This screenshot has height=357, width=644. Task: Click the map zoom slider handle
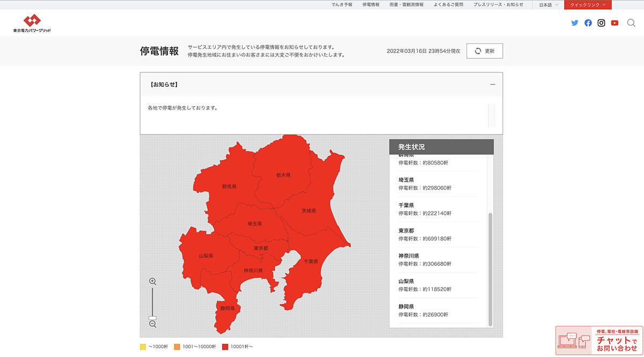tap(152, 318)
